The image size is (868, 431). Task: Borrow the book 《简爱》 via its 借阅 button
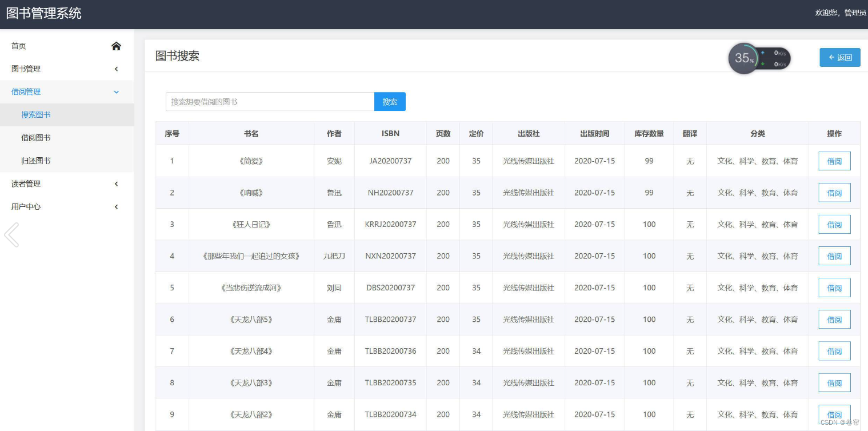834,161
